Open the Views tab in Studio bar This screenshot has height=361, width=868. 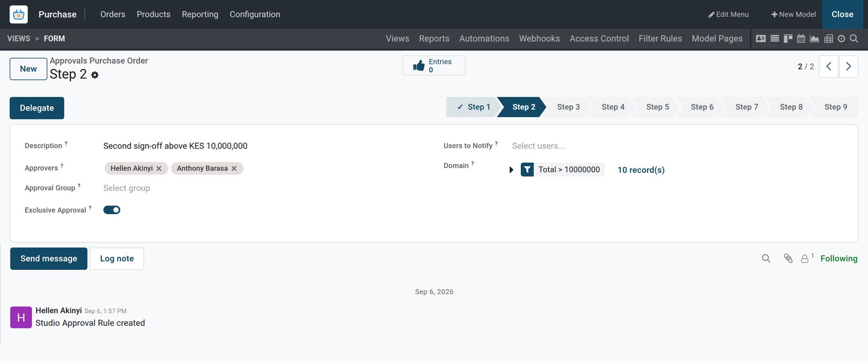(x=398, y=38)
